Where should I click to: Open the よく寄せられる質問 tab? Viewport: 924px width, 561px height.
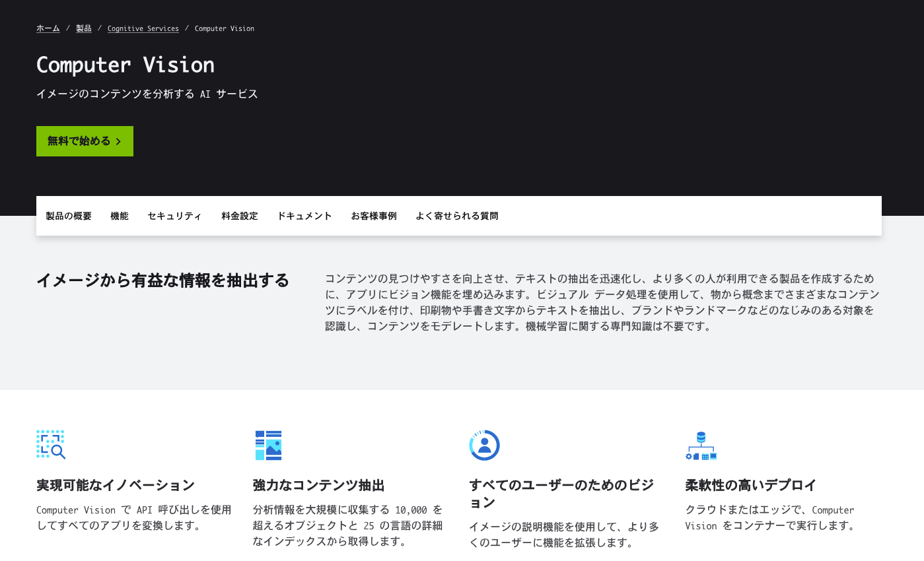pyautogui.click(x=457, y=216)
